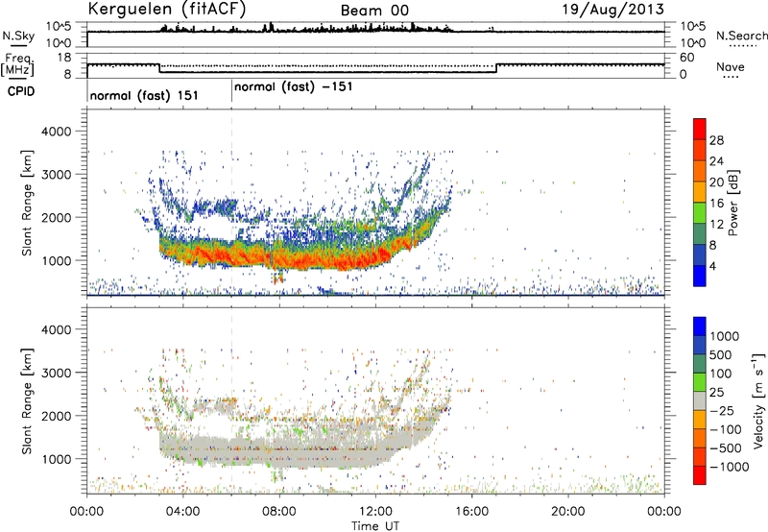768x532 pixels.
Task: Click the '20' label on the Power color bar
Action: (716, 182)
